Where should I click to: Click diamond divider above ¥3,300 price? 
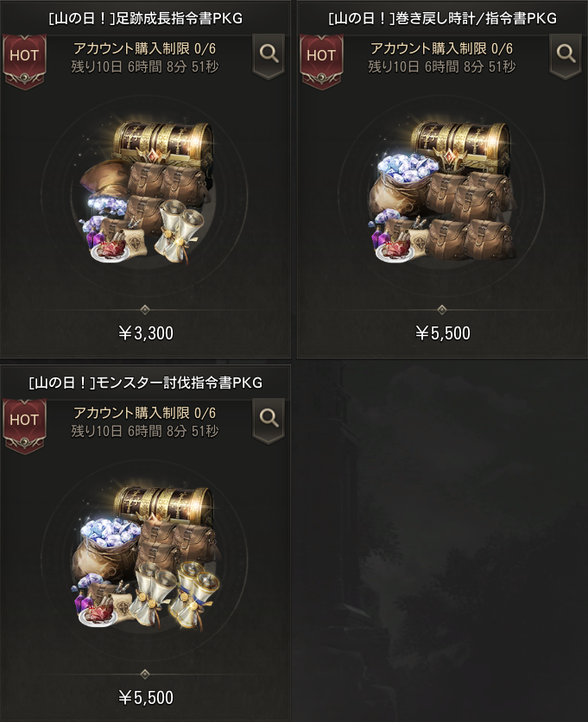(144, 309)
